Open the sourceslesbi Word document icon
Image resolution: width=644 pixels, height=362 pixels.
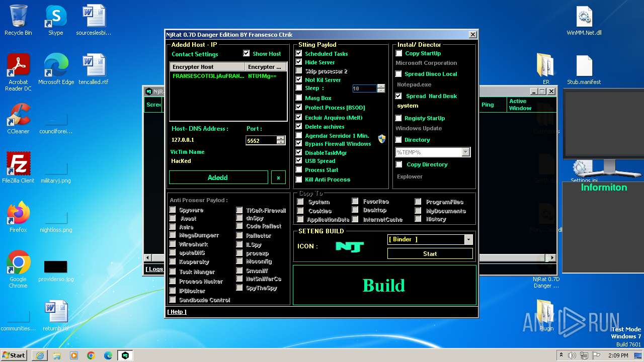point(94,20)
